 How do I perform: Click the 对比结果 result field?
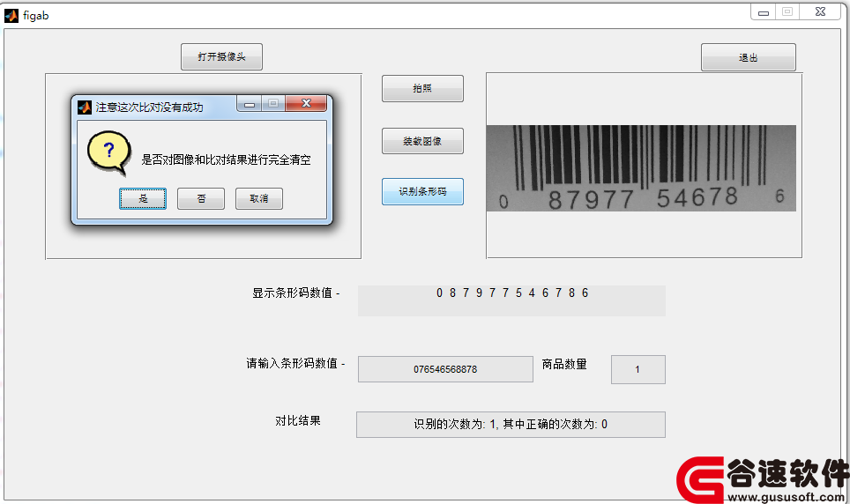coord(511,425)
